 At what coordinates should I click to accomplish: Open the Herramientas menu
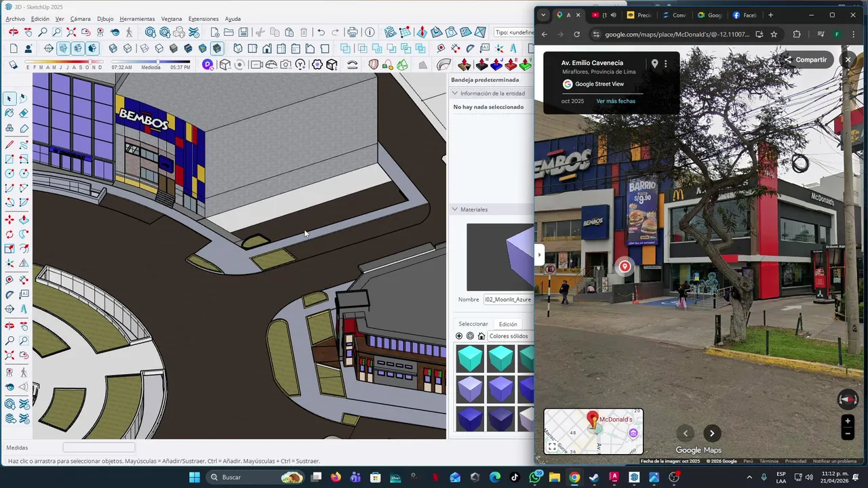[x=137, y=19]
